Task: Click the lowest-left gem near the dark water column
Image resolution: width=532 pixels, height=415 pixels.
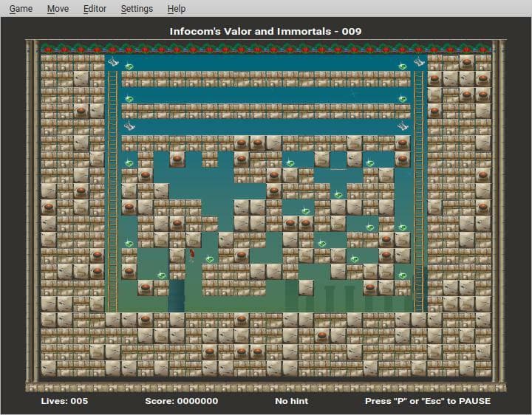Action: pos(162,275)
